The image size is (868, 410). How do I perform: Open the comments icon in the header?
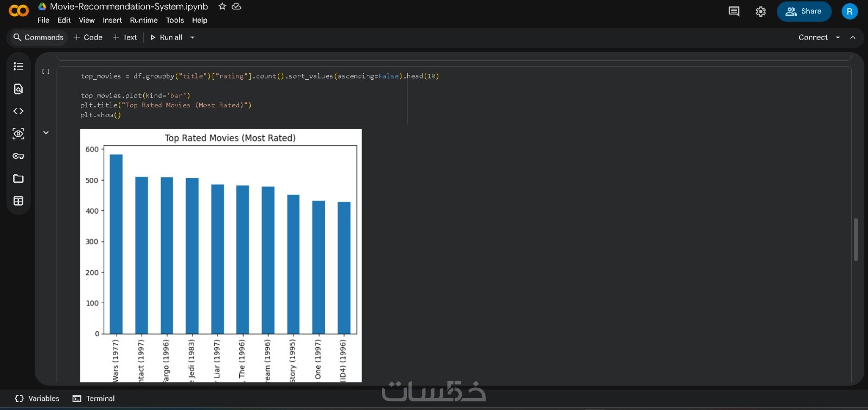(734, 11)
